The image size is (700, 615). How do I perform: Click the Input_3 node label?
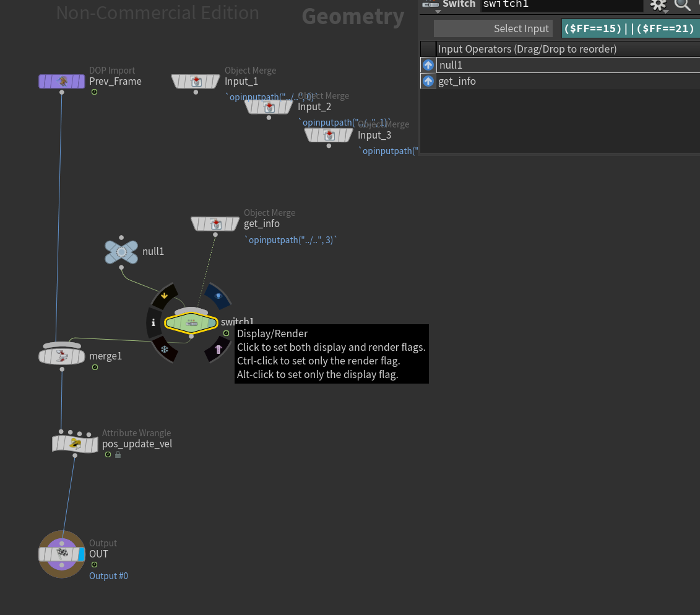(374, 135)
